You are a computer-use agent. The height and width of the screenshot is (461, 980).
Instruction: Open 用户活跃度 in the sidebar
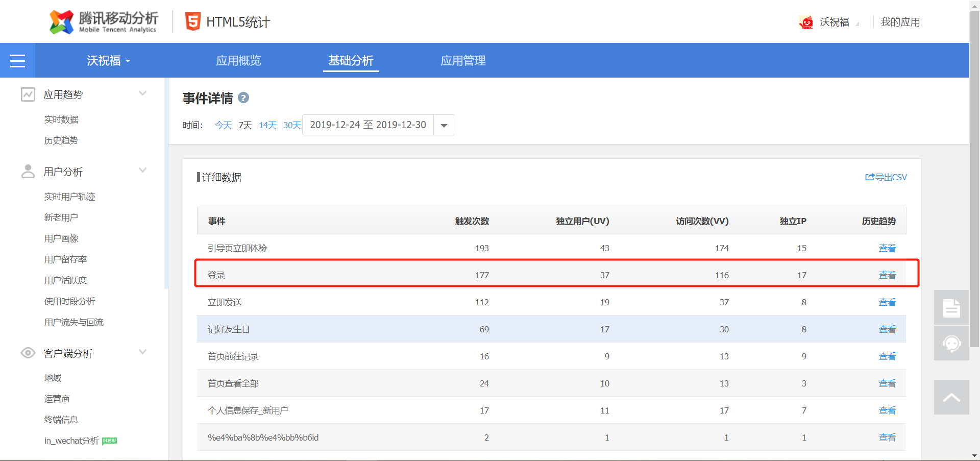(x=65, y=280)
